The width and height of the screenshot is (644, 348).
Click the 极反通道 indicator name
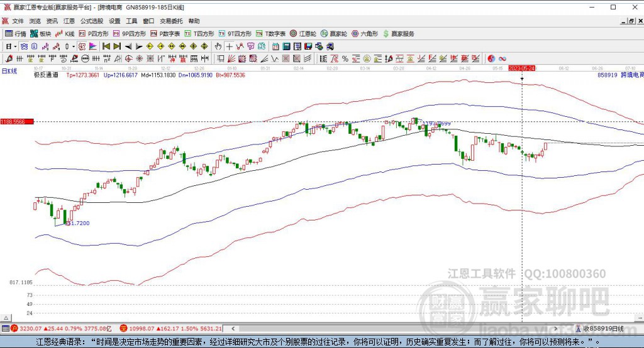(46, 75)
